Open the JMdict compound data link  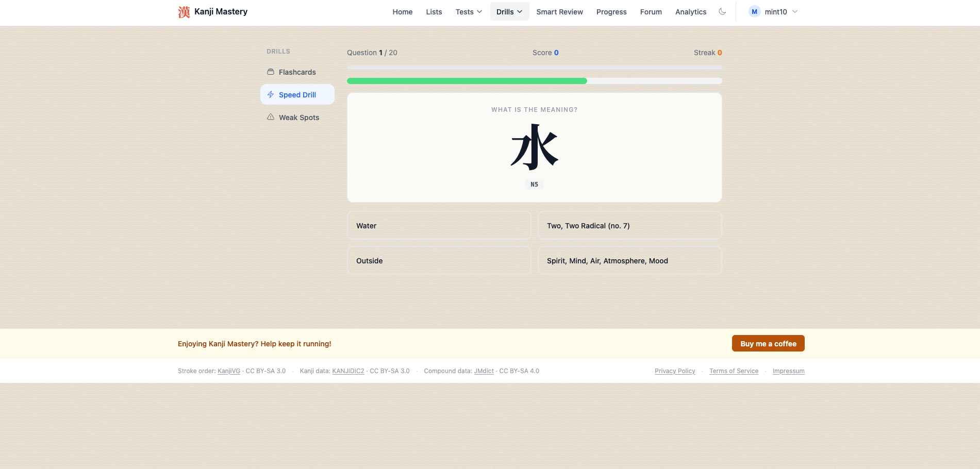(483, 371)
